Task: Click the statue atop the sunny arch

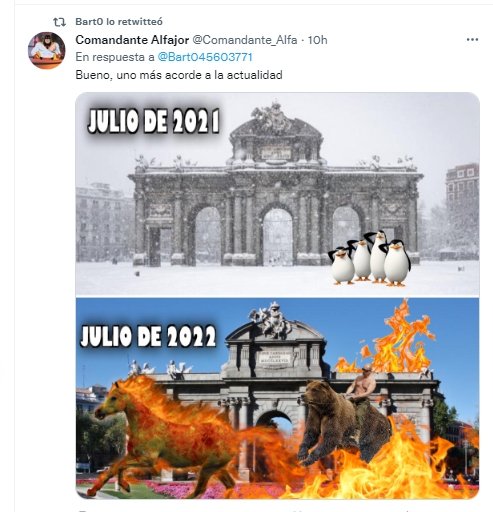Action: [x=273, y=319]
